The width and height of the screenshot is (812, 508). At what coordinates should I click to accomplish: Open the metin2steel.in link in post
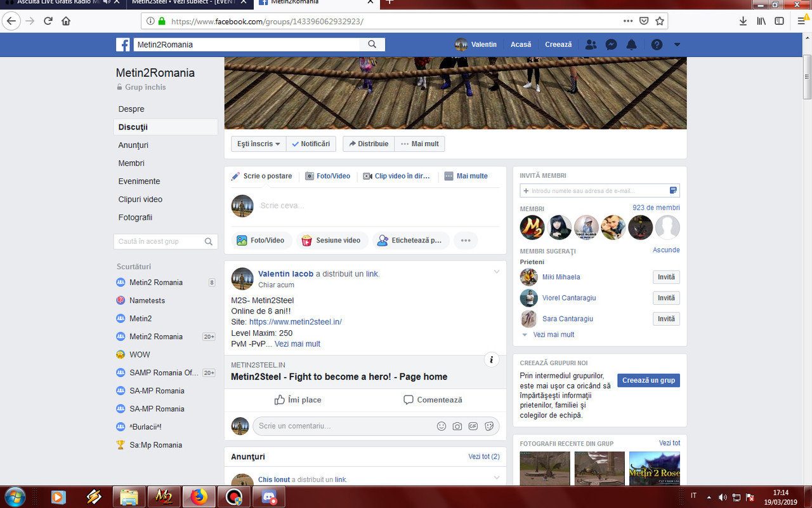pyautogui.click(x=296, y=322)
